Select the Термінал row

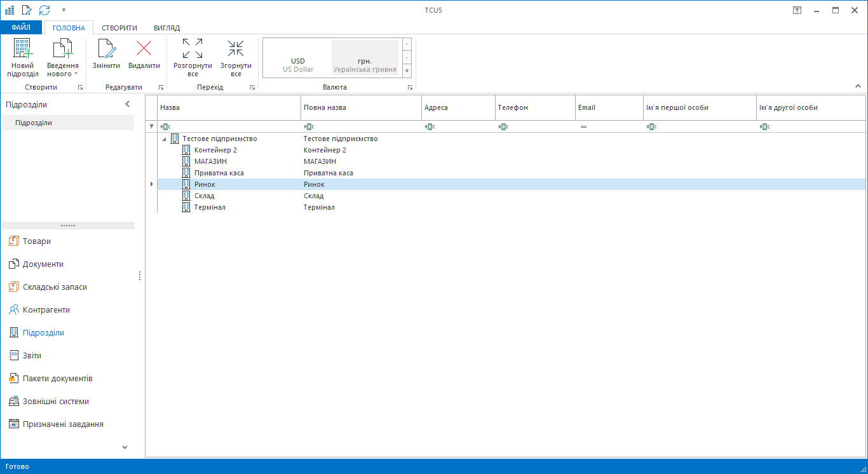click(511, 207)
